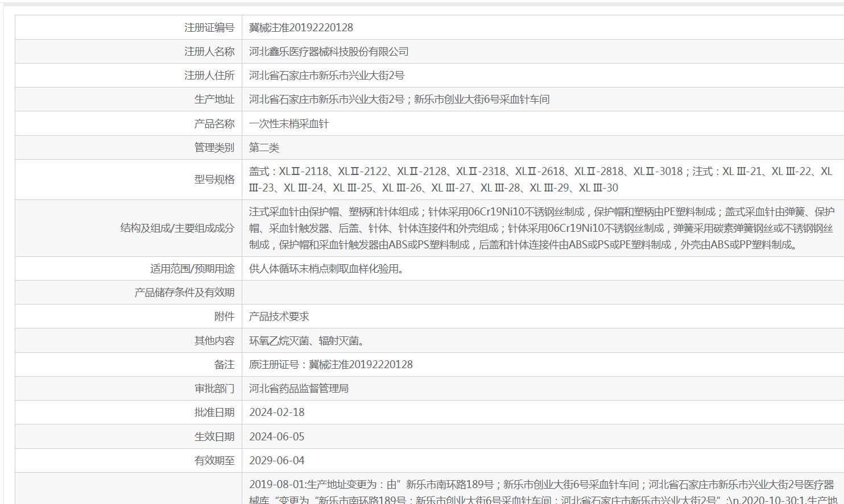Click the 产品储存条件及有效期 label
This screenshot has height=504, width=844.
click(x=184, y=292)
